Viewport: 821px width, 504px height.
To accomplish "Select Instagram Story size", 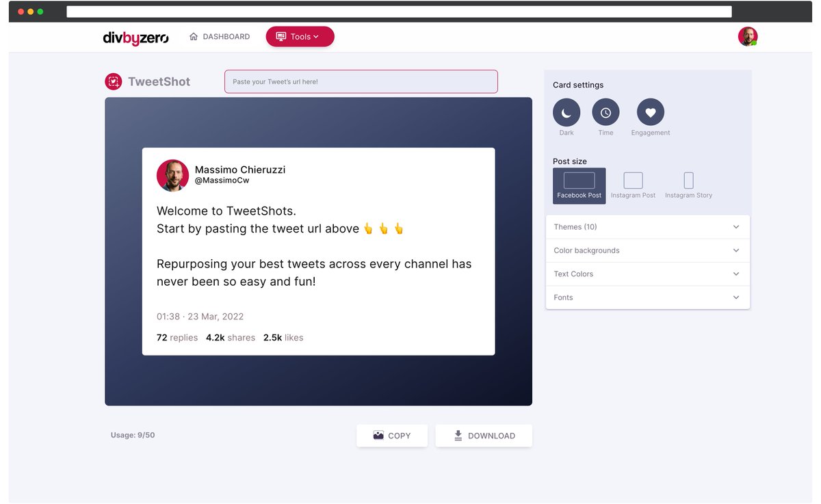I will [x=688, y=186].
